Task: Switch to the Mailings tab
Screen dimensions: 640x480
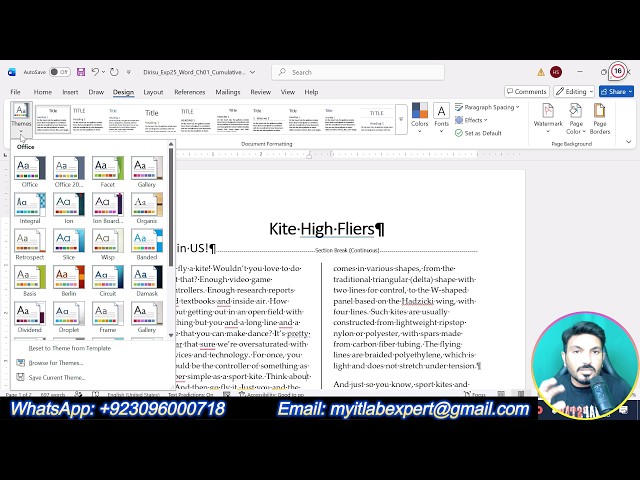Action: [x=228, y=92]
